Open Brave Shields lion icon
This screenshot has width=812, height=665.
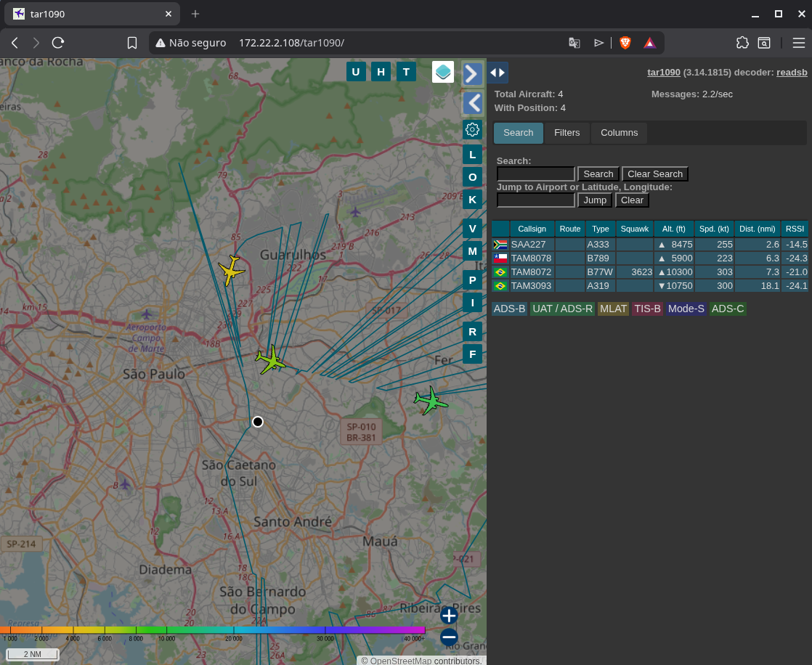625,43
